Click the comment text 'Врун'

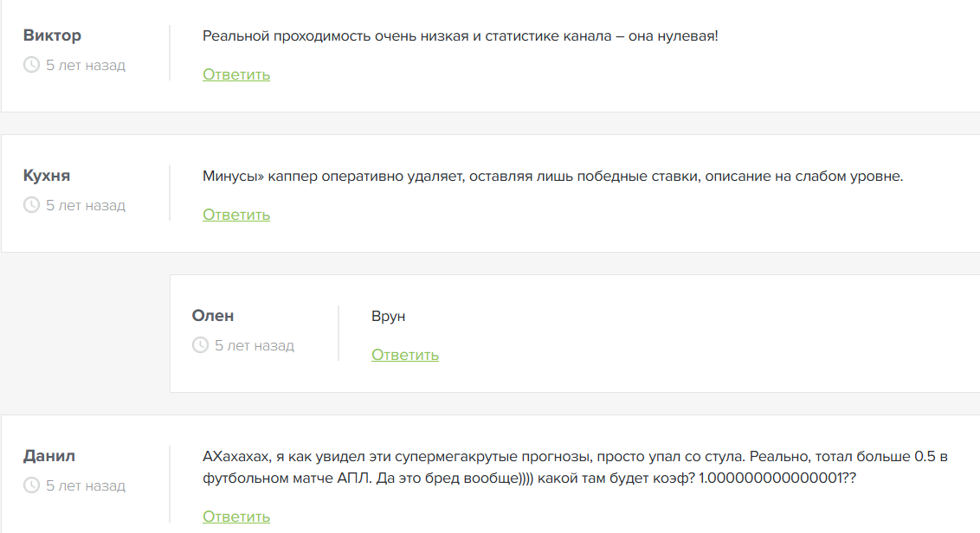click(x=388, y=317)
